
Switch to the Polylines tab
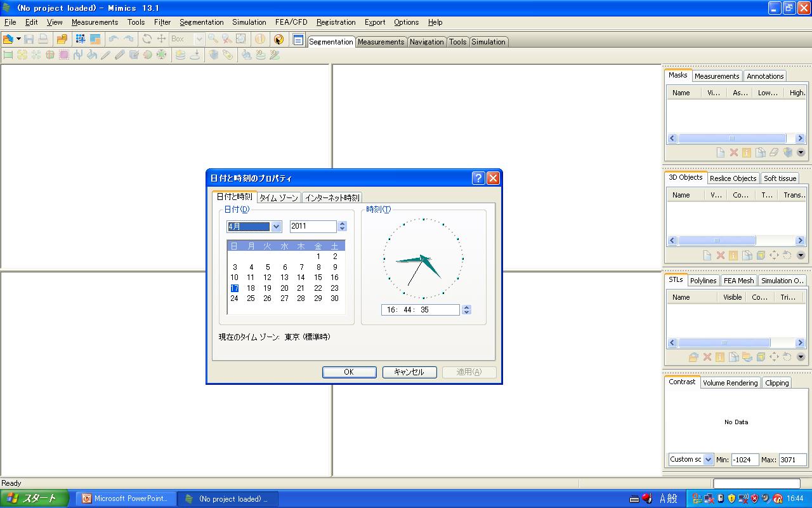click(x=703, y=281)
